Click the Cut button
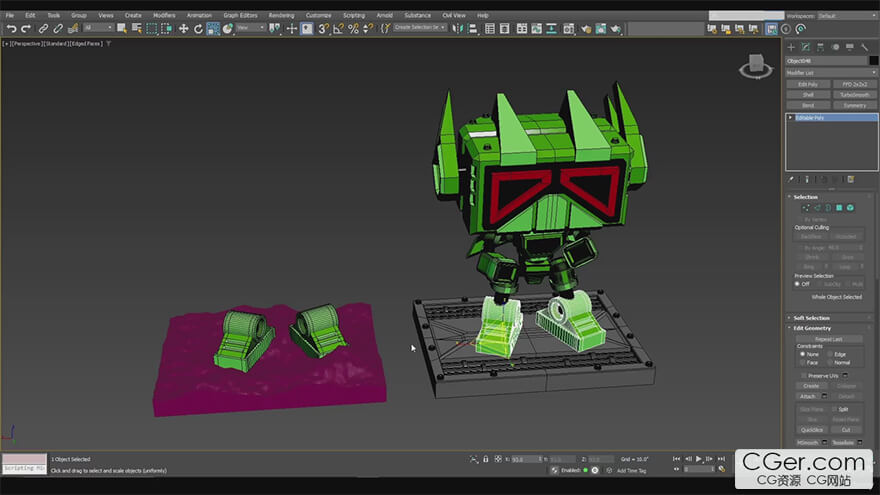The width and height of the screenshot is (880, 495). (x=846, y=430)
